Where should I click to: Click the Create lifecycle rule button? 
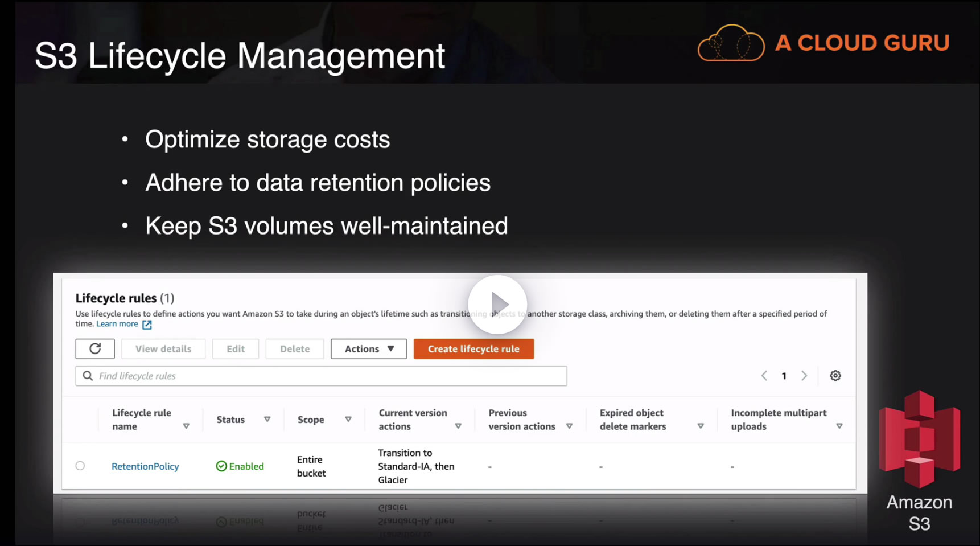[473, 348]
